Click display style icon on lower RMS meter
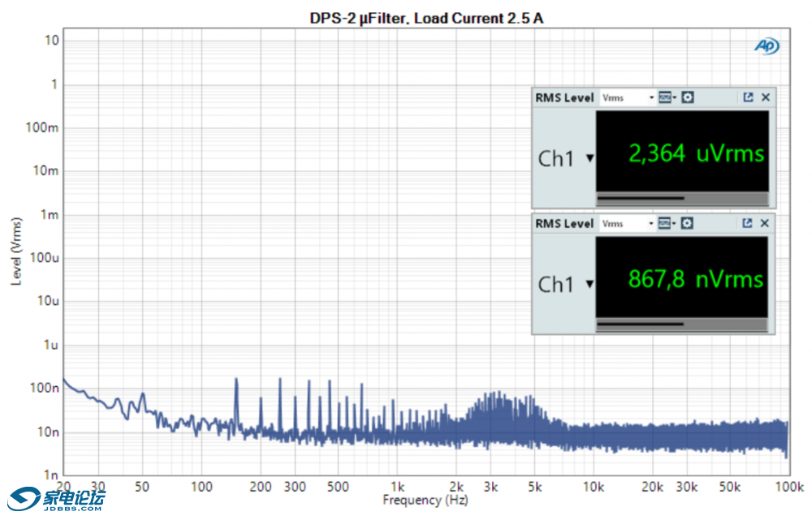Image resolution: width=812 pixels, height=520 pixels. (666, 223)
